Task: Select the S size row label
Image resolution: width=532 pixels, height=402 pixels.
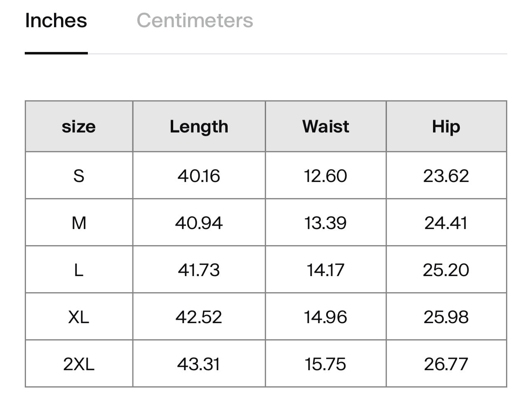Action: point(79,176)
